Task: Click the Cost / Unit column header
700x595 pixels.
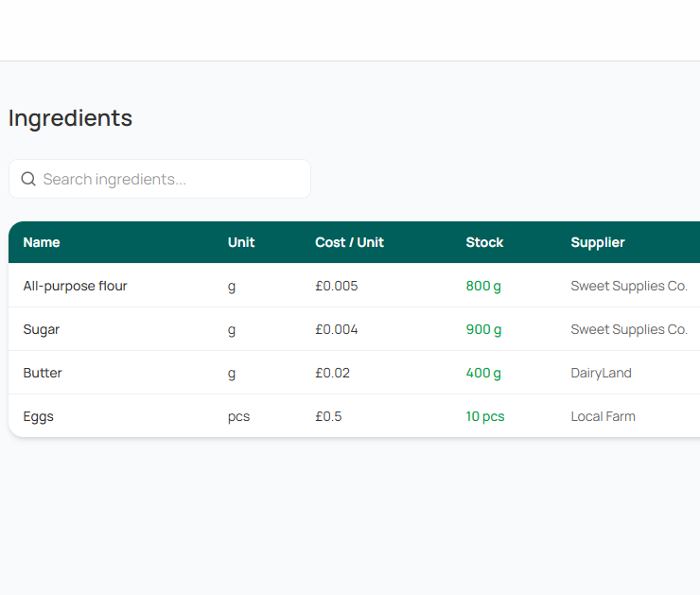Action: coord(349,242)
